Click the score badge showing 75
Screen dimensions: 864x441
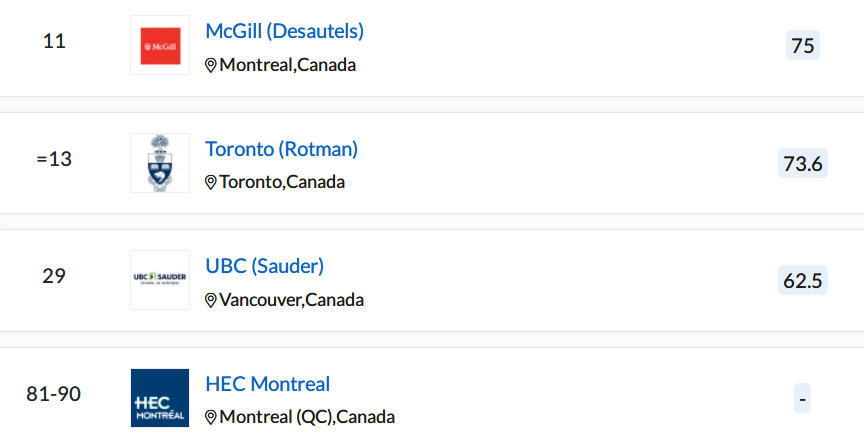coord(803,45)
